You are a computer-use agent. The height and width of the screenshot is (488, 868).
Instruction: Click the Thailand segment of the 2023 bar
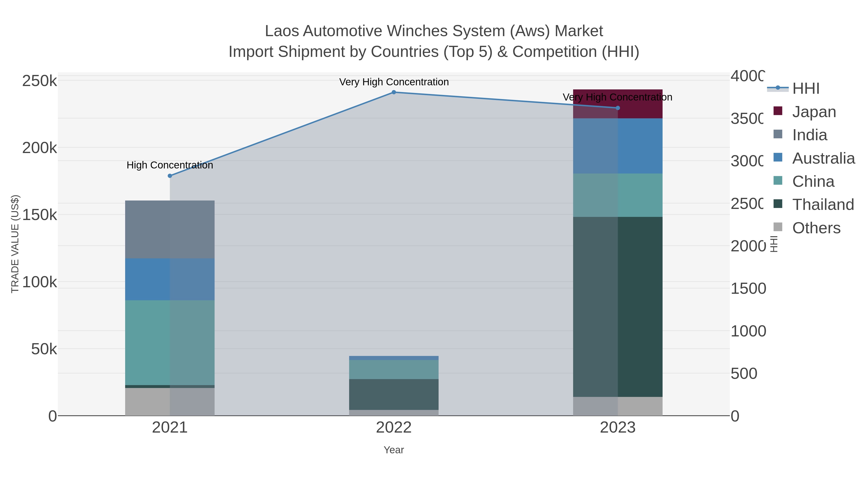tap(618, 307)
